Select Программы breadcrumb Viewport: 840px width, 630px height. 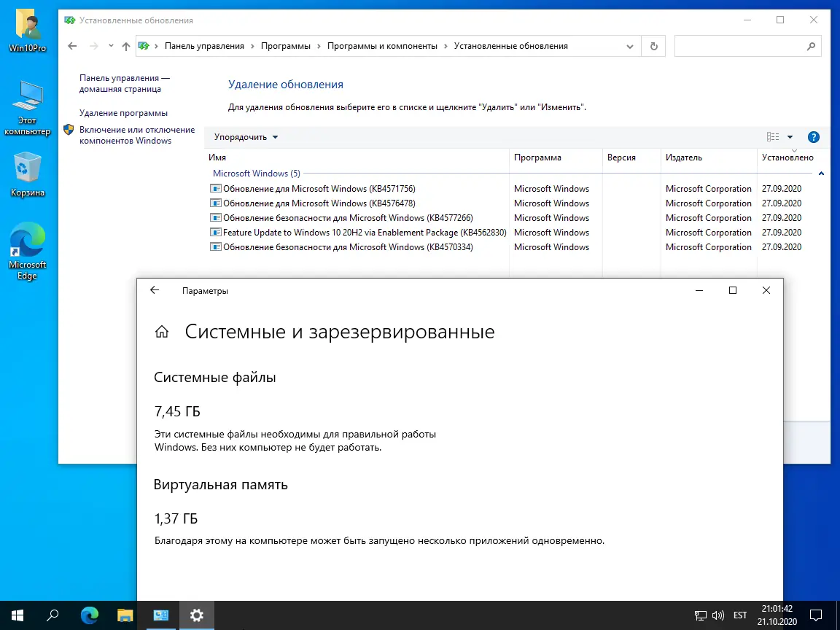coord(286,46)
